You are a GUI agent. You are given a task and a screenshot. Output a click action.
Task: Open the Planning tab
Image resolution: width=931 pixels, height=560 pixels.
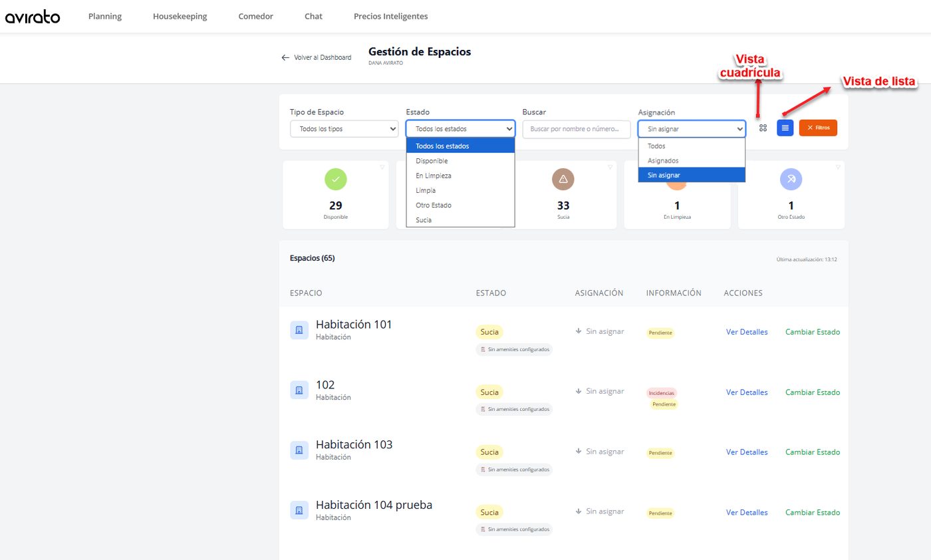(105, 17)
